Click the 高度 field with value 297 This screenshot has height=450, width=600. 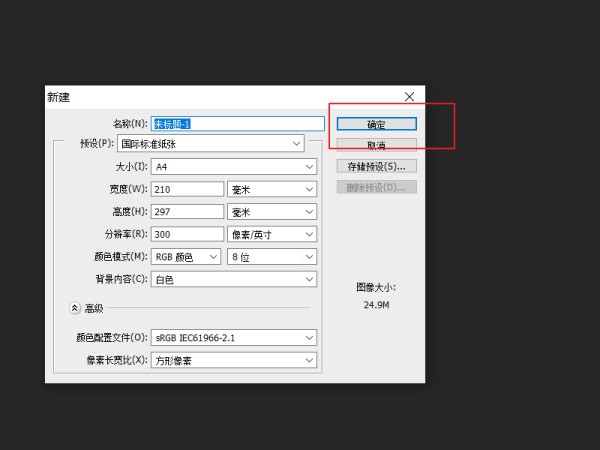click(186, 212)
